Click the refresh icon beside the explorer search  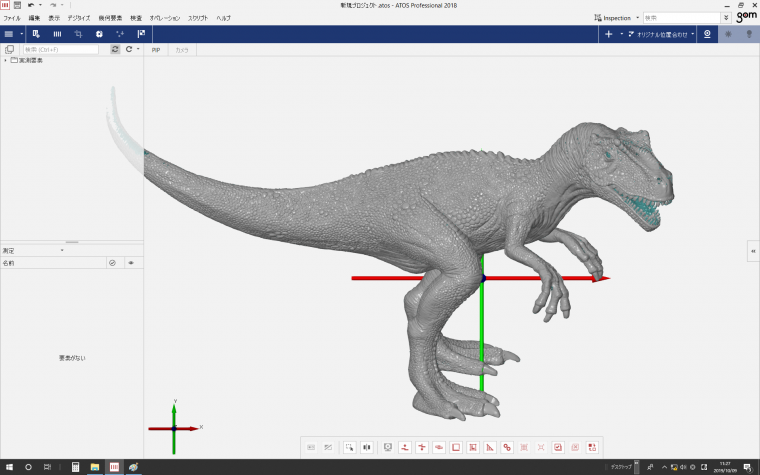pyautogui.click(x=128, y=49)
